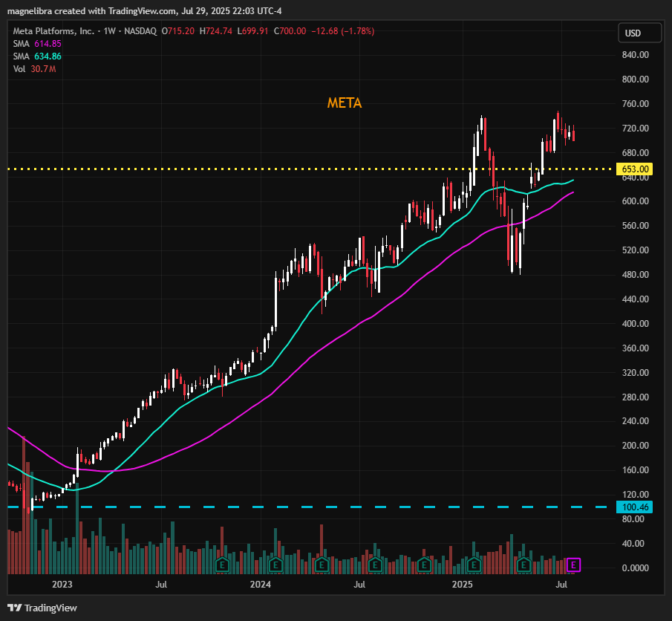Click the cyan 100.46 price label
The width and height of the screenshot is (672, 621).
635,507
